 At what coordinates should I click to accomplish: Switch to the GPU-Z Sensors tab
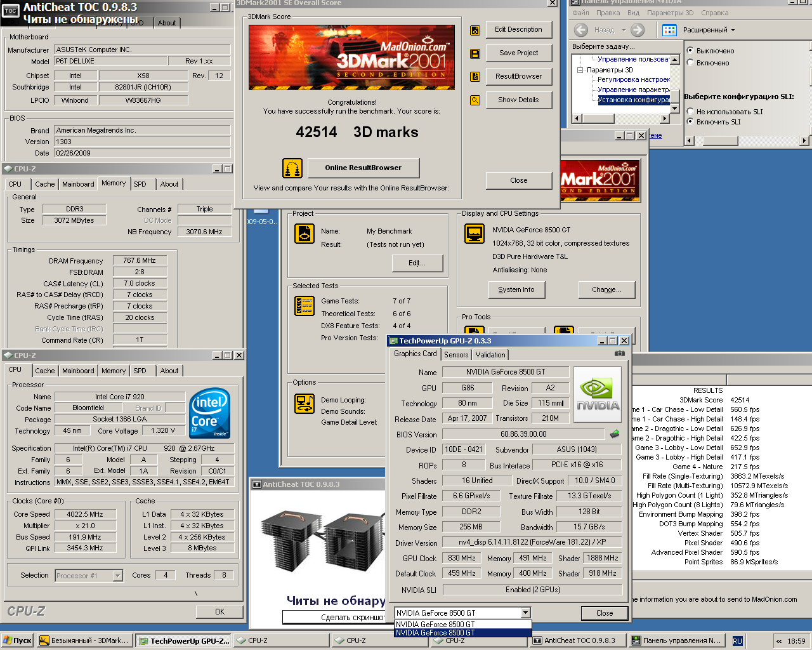pos(456,355)
